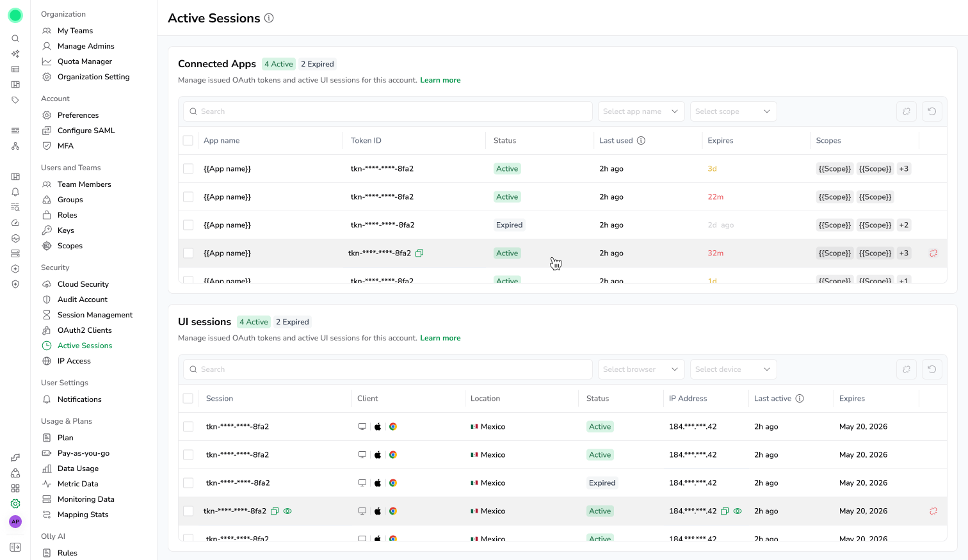Select all Connected Apps with the header checkbox

coord(188,141)
